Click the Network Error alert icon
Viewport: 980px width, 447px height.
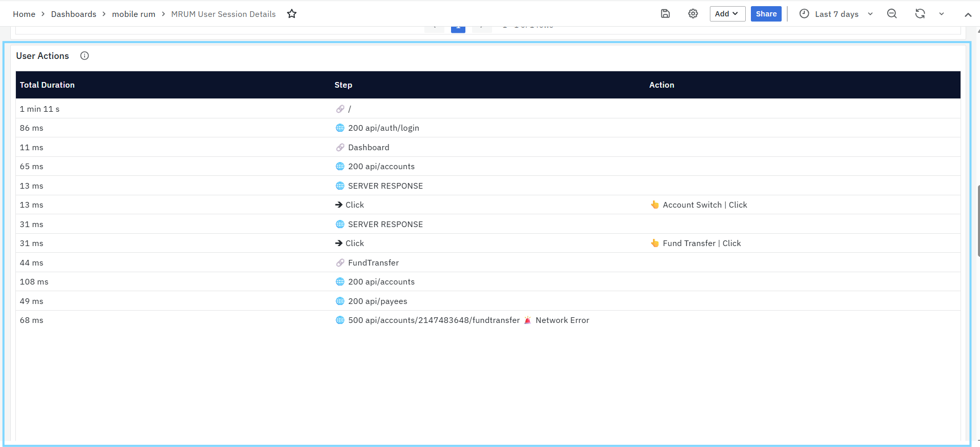(527, 320)
